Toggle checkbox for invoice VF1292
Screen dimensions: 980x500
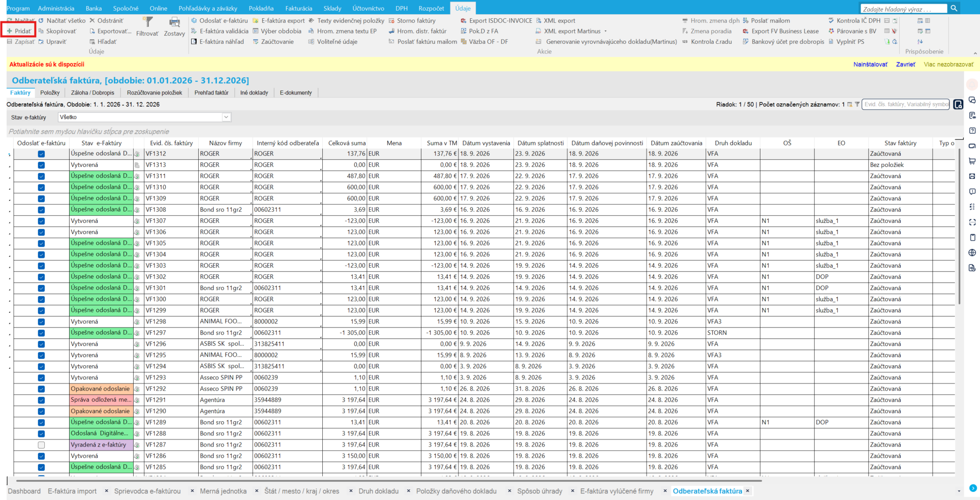tap(41, 389)
